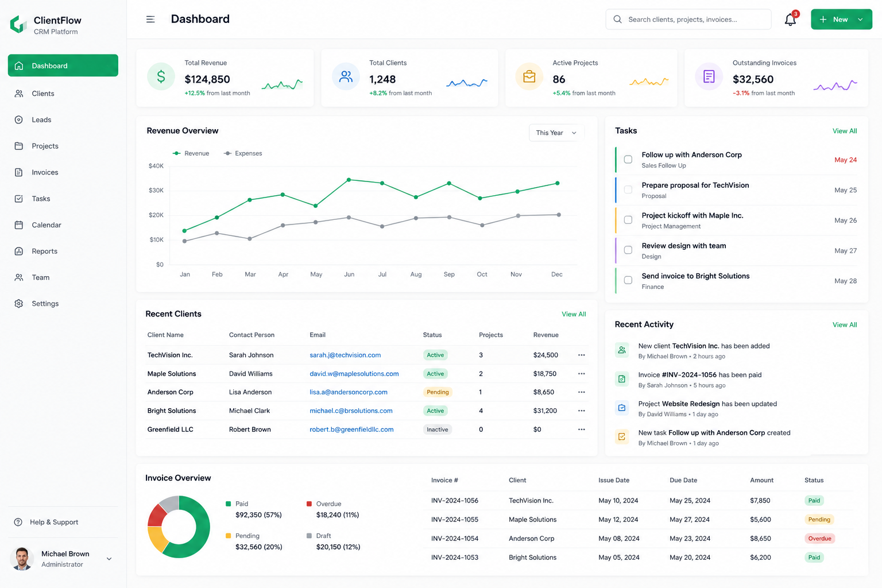Expand the Michael Brown account menu chevron
The height and width of the screenshot is (588, 882).
click(x=109, y=559)
